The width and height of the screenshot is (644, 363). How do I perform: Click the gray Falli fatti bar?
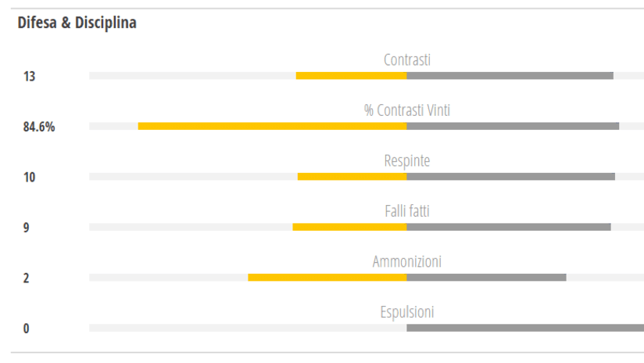pyautogui.click(x=509, y=227)
